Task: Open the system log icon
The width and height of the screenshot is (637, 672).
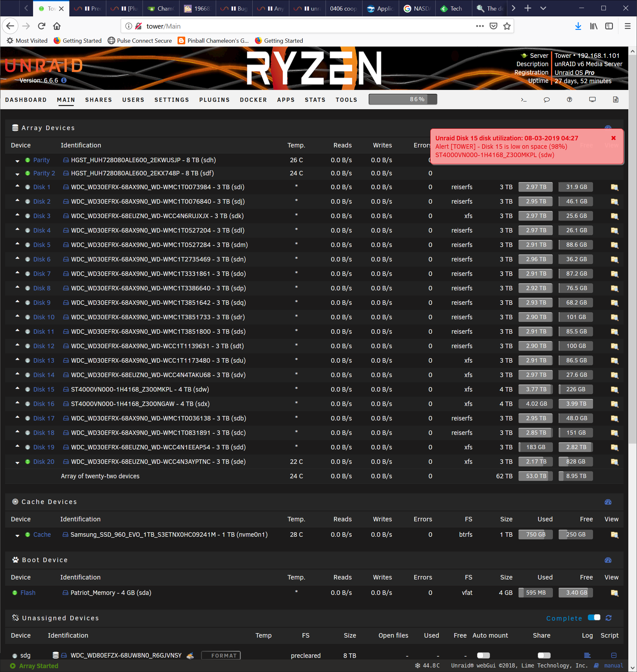Action: (615, 100)
